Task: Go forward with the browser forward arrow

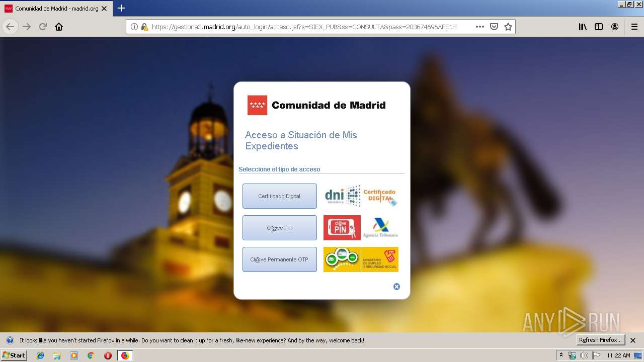Action: point(27,27)
